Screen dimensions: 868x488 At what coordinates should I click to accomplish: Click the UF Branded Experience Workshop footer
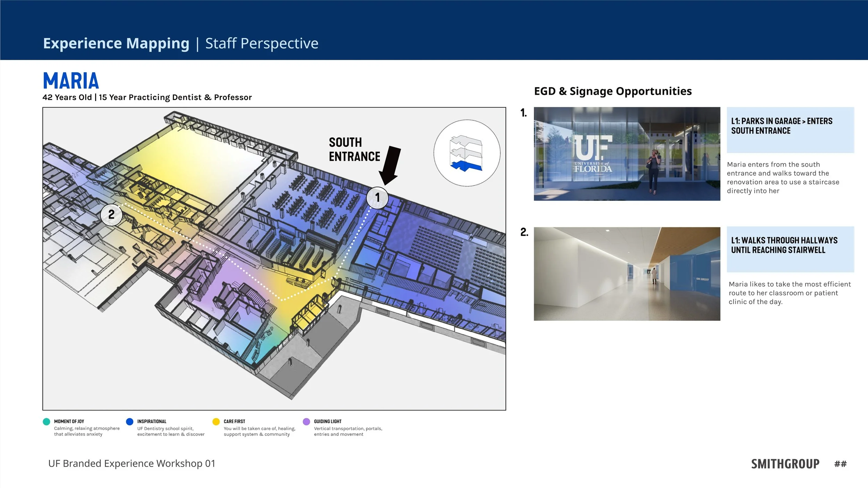pos(132,463)
